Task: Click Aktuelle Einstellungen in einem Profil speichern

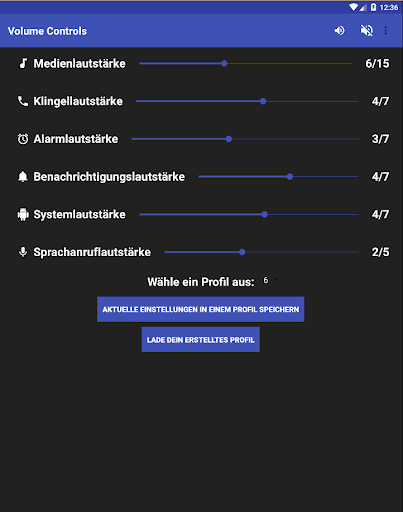Action: point(201,309)
